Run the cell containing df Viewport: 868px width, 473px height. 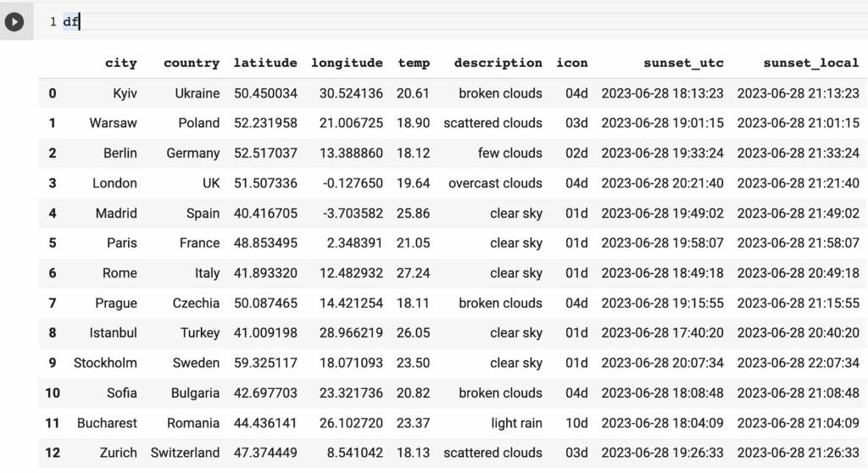coord(14,21)
